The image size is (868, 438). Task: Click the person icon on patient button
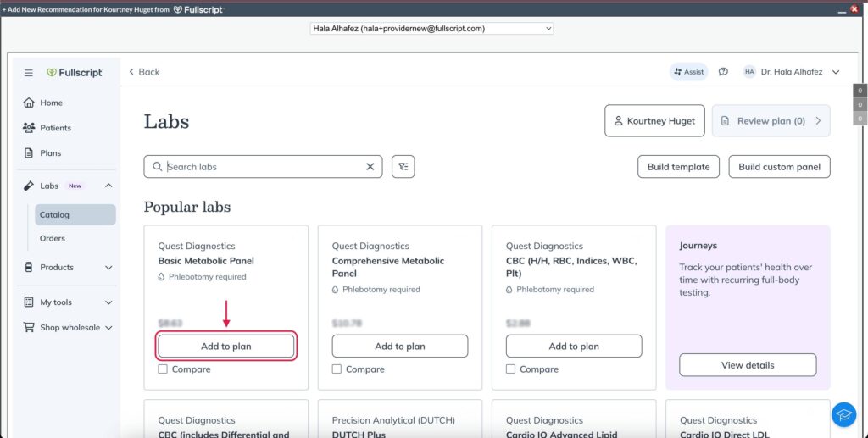pos(619,120)
